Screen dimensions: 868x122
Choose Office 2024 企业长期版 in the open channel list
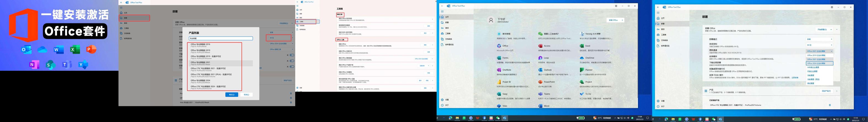(x=819, y=63)
